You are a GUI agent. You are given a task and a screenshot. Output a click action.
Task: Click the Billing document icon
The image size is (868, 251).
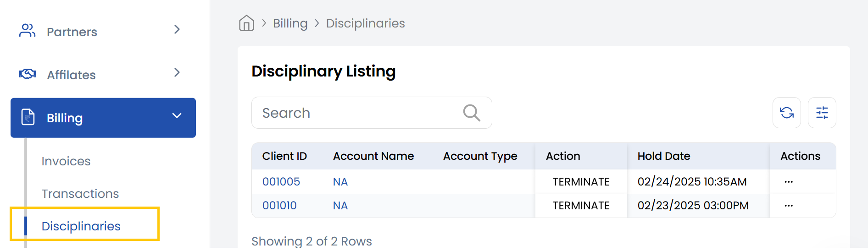(x=28, y=117)
